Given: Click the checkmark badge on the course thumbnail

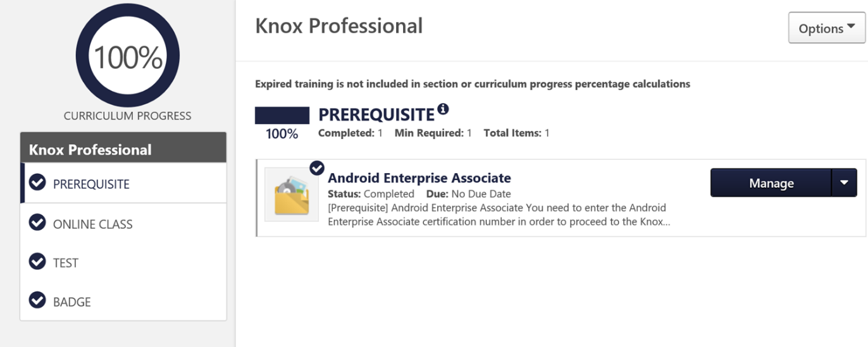Looking at the screenshot, I should pyautogui.click(x=317, y=168).
